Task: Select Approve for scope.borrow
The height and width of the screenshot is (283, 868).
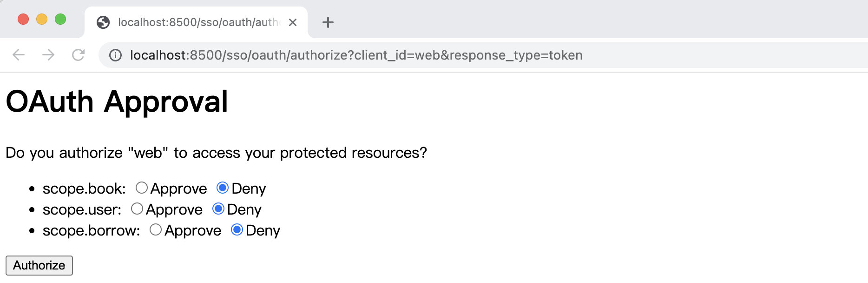Action: 156,230
